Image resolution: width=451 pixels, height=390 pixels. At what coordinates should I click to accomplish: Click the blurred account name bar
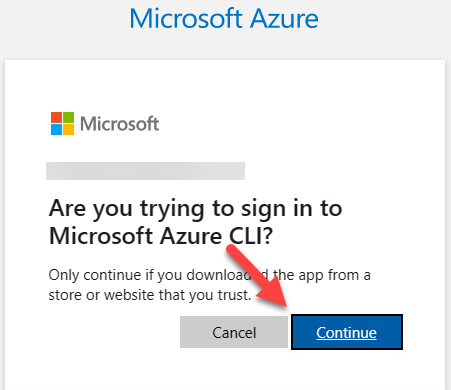pos(145,171)
